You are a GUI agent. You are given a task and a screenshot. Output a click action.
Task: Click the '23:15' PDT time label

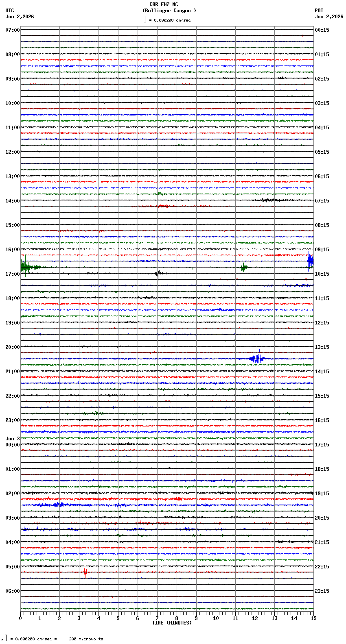322,591
